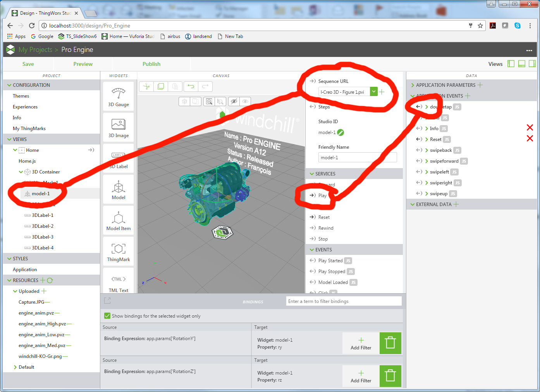This screenshot has height=392, width=540.
Task: Click the Friendly Name input field
Action: 358,158
